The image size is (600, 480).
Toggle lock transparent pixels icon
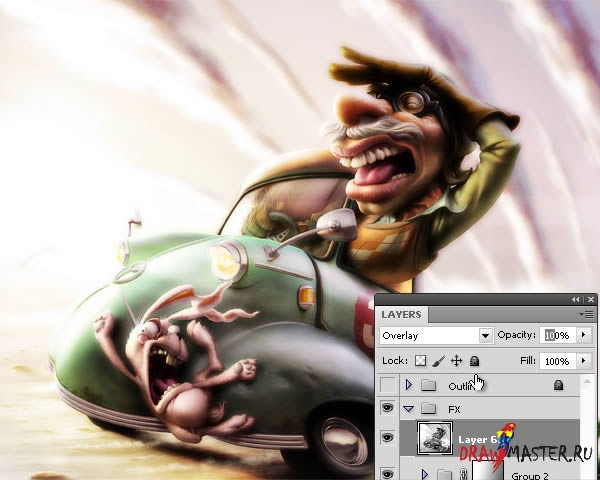click(420, 361)
